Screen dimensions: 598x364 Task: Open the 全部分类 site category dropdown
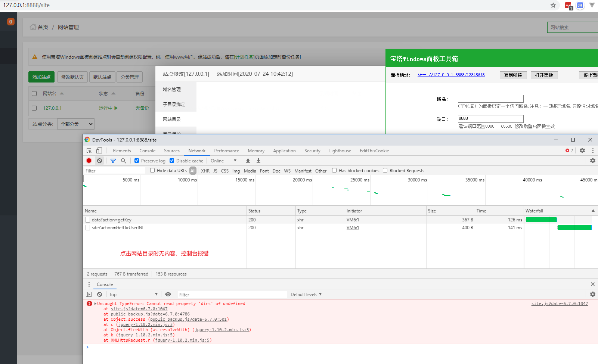pyautogui.click(x=76, y=124)
